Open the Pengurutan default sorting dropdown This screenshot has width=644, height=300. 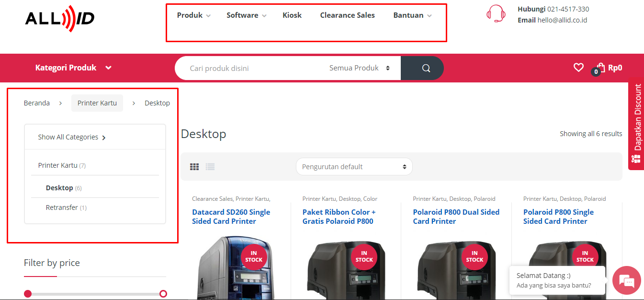coord(354,167)
